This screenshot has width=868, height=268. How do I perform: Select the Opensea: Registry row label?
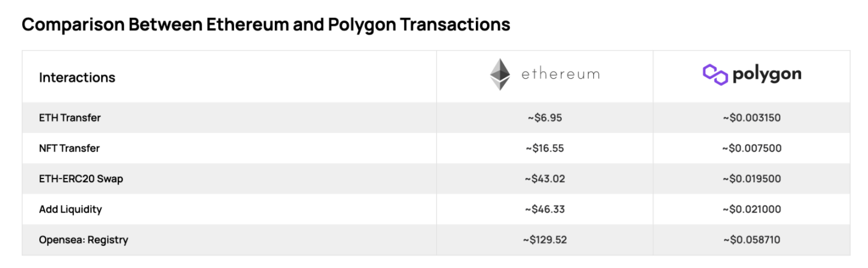click(84, 240)
